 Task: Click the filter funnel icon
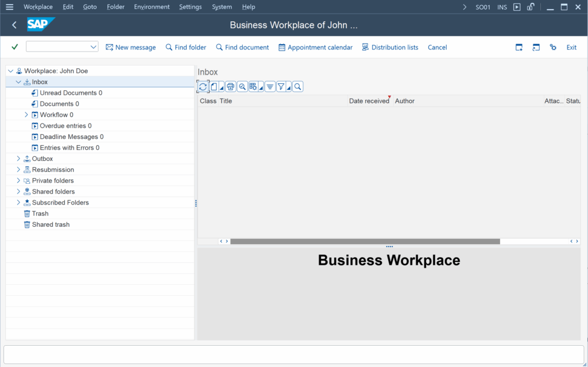pyautogui.click(x=281, y=87)
